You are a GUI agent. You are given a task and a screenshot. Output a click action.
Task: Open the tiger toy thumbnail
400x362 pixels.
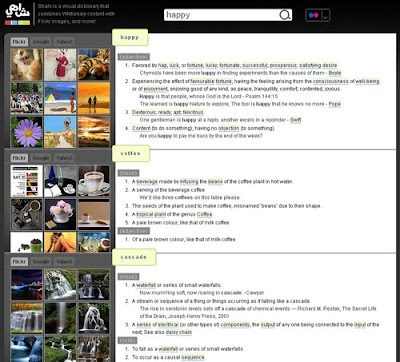[94, 65]
